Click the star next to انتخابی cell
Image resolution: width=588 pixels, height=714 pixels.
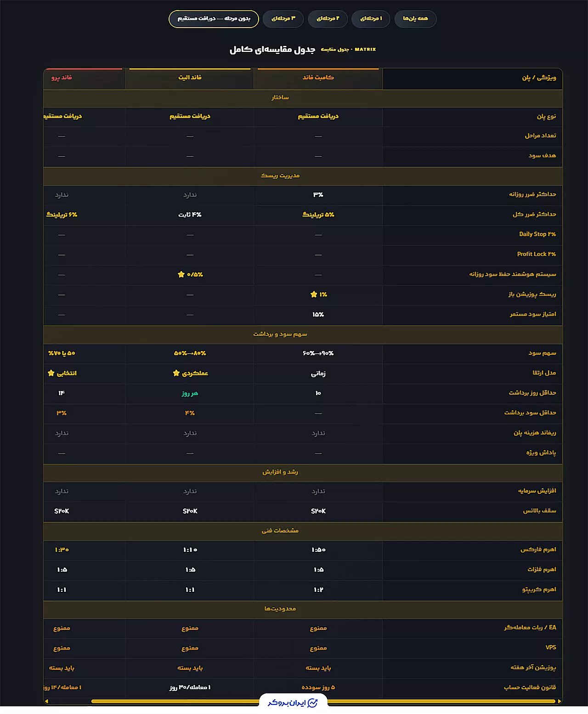tap(51, 373)
